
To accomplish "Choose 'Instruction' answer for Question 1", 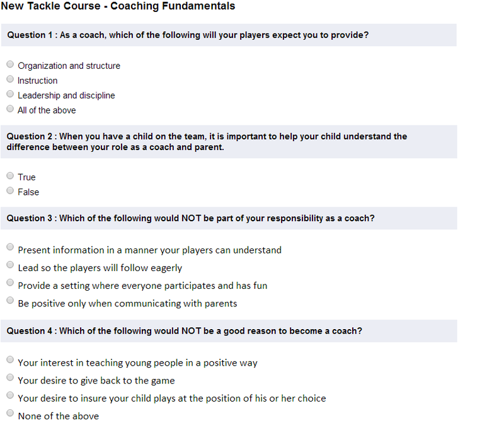I will tap(10, 79).
